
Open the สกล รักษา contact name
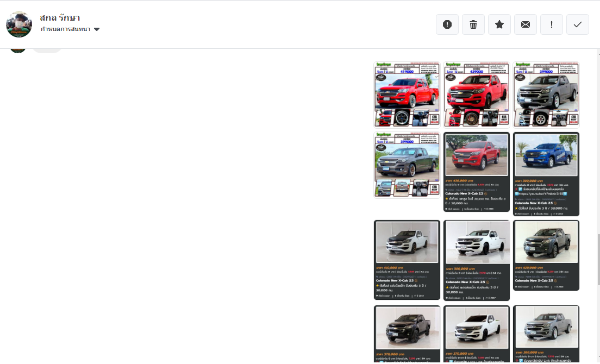coord(60,17)
